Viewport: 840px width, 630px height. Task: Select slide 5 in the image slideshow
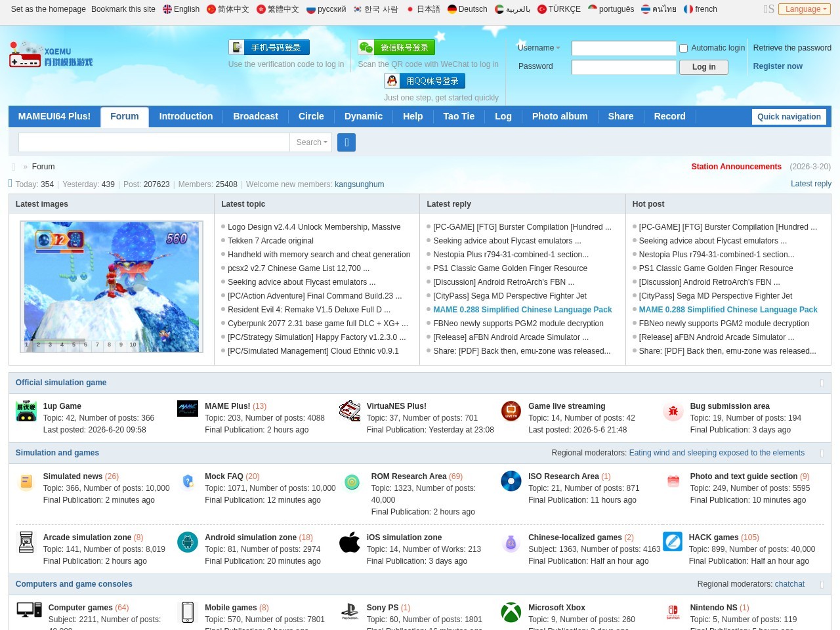pyautogui.click(x=73, y=345)
